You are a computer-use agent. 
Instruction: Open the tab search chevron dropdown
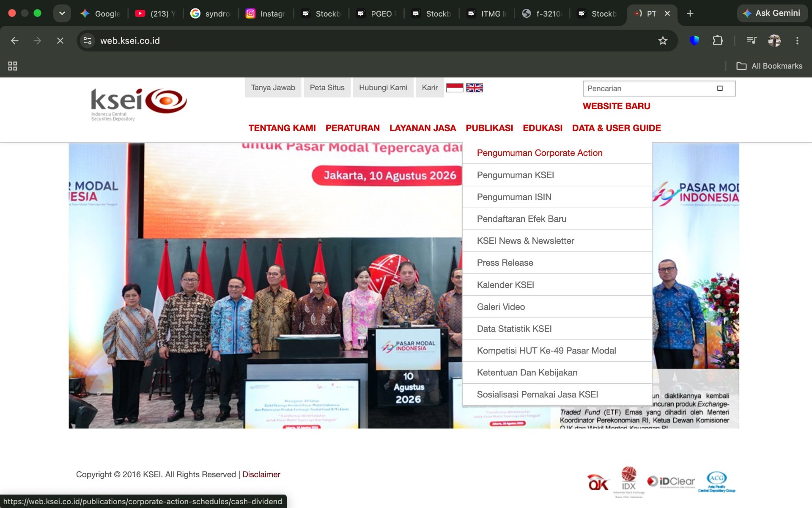point(62,13)
